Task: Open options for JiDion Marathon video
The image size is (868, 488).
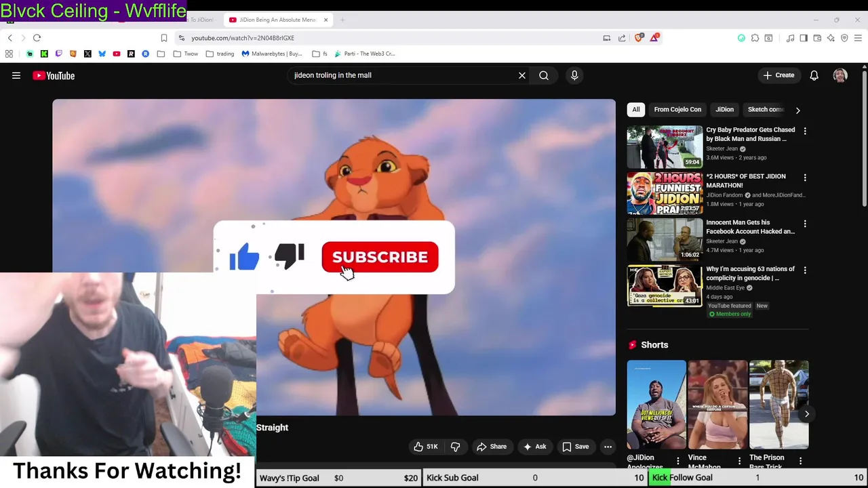Action: tap(805, 178)
